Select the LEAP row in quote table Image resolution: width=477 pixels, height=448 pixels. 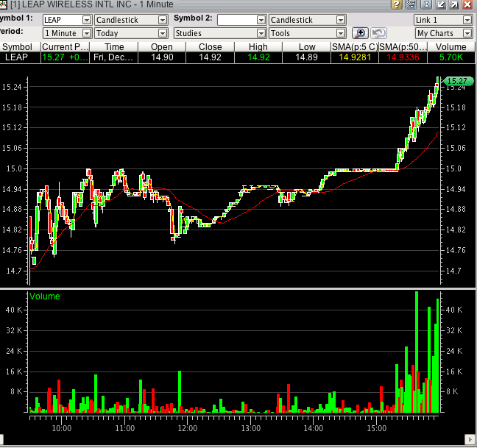coord(17,57)
